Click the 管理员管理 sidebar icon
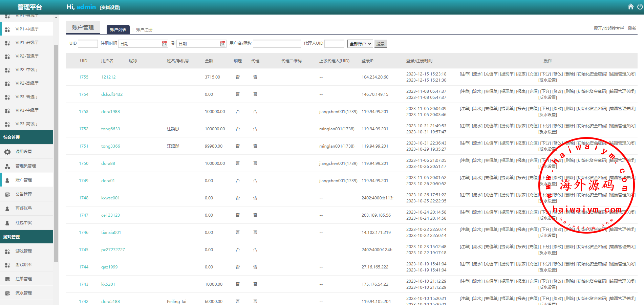The image size is (644, 305). tap(7, 166)
